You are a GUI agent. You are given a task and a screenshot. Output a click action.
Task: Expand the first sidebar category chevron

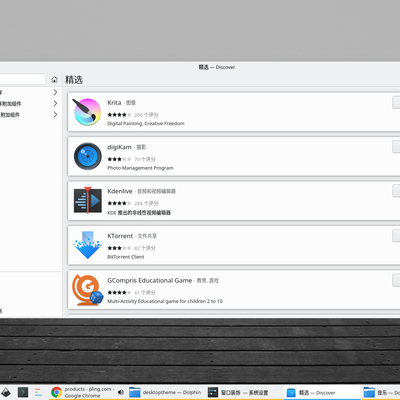(55, 92)
